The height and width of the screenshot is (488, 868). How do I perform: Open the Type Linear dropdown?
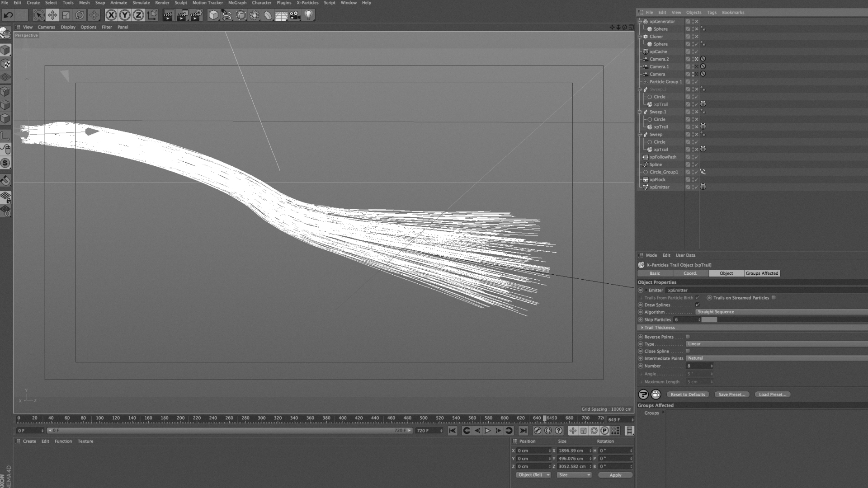click(777, 344)
